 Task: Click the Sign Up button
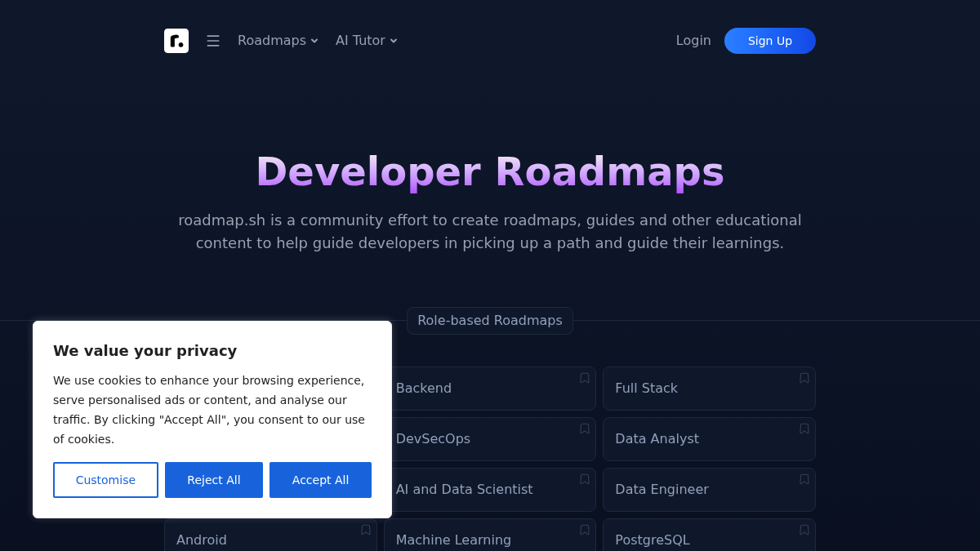[x=770, y=41]
